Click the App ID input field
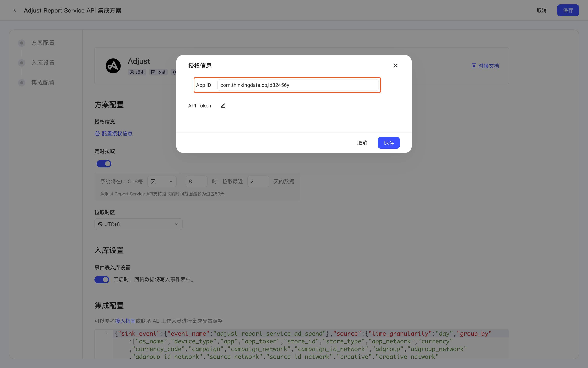Image resolution: width=588 pixels, height=368 pixels. click(x=298, y=85)
